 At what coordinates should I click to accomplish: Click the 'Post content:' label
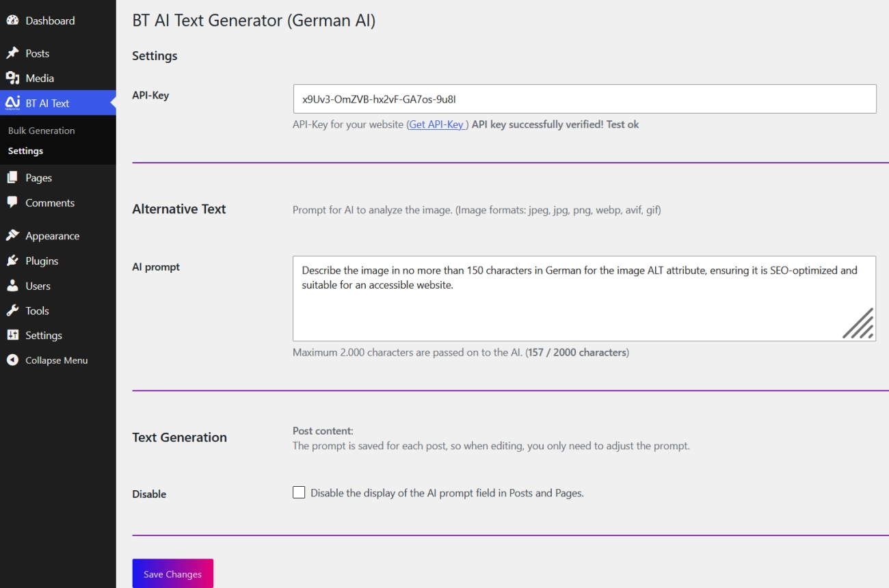323,431
